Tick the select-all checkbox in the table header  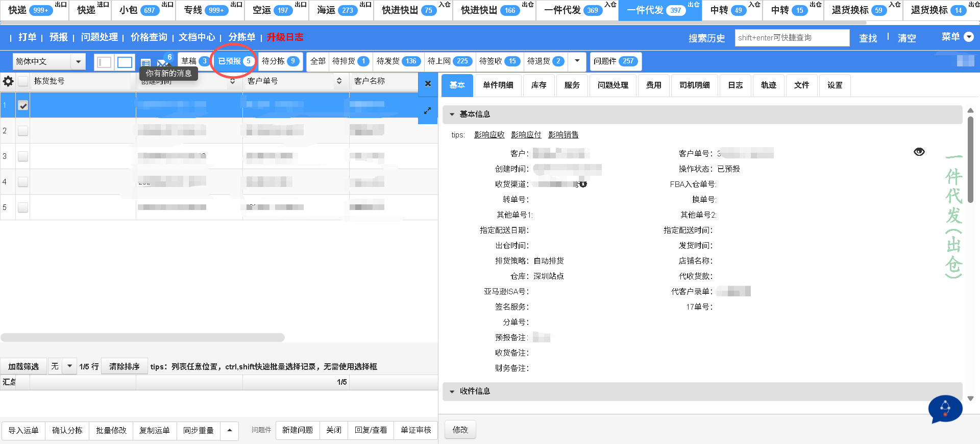(x=23, y=81)
